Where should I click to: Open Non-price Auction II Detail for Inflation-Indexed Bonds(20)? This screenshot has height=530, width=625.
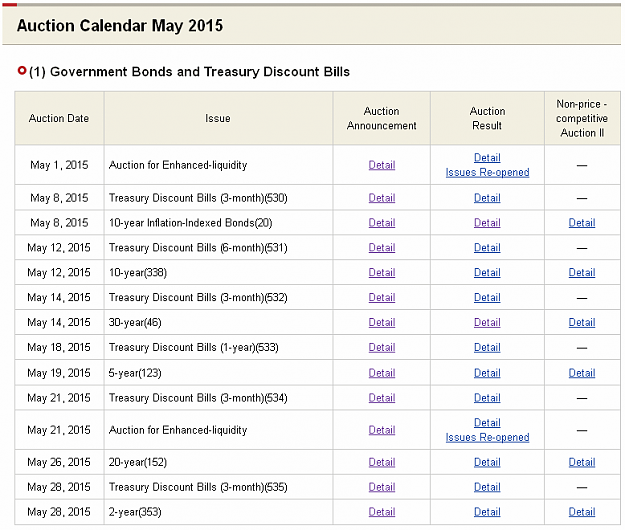582,223
